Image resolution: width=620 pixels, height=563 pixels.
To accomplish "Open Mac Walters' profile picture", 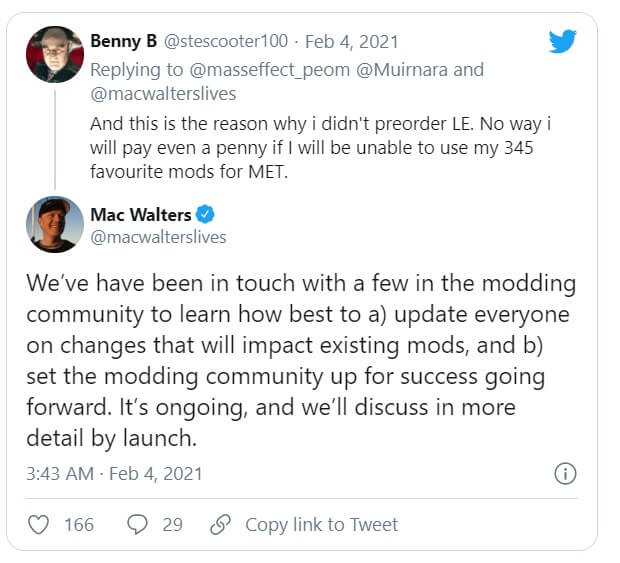I will pos(54,224).
